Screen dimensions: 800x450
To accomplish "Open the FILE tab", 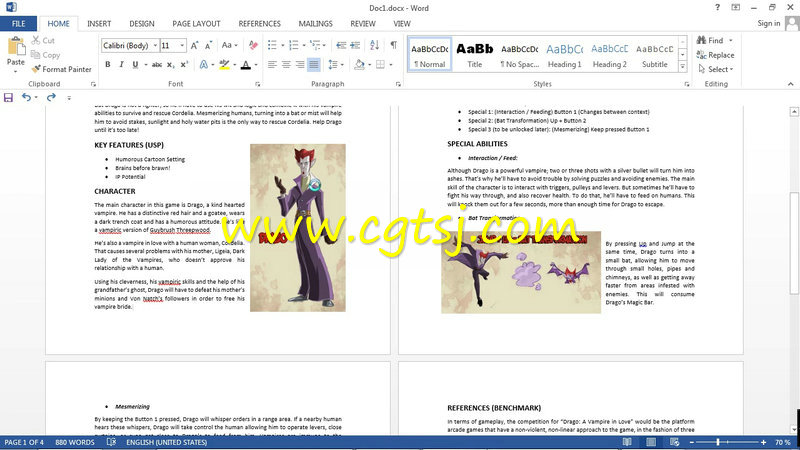I will [18, 23].
